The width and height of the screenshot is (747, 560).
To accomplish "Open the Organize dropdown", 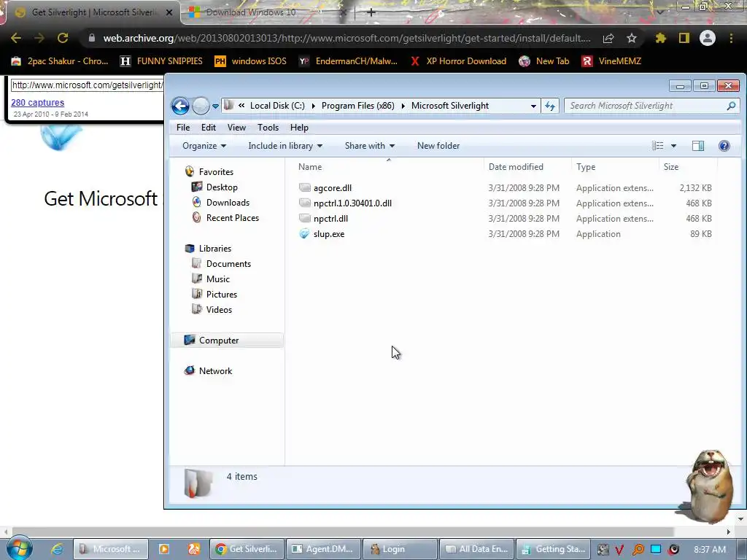I will [x=204, y=146].
